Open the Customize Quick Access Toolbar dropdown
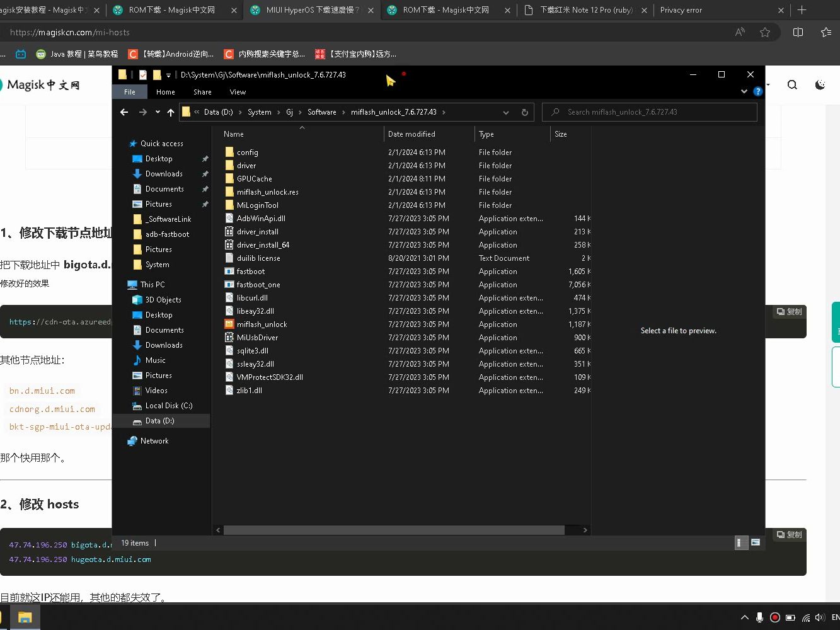Viewport: 840px width, 630px height. pos(168,75)
